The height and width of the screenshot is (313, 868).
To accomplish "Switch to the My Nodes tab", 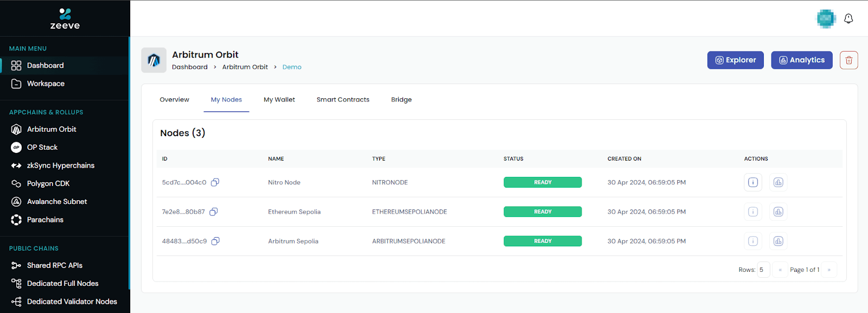I will 226,100.
